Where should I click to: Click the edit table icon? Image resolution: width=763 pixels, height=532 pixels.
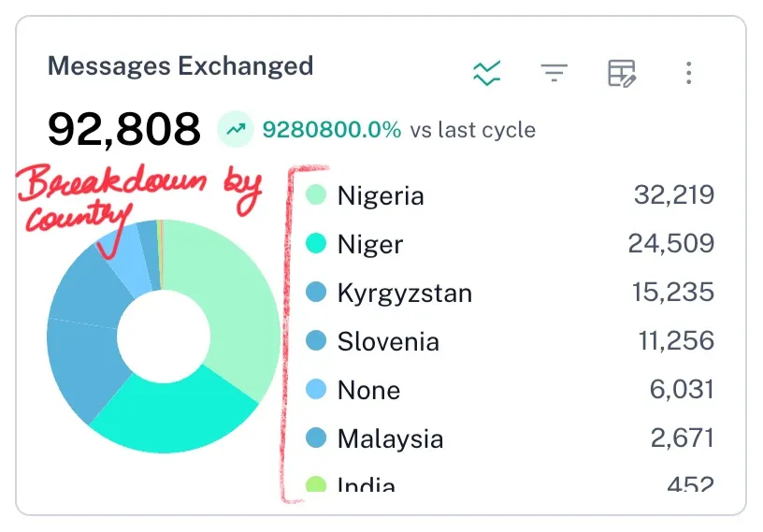tap(621, 73)
